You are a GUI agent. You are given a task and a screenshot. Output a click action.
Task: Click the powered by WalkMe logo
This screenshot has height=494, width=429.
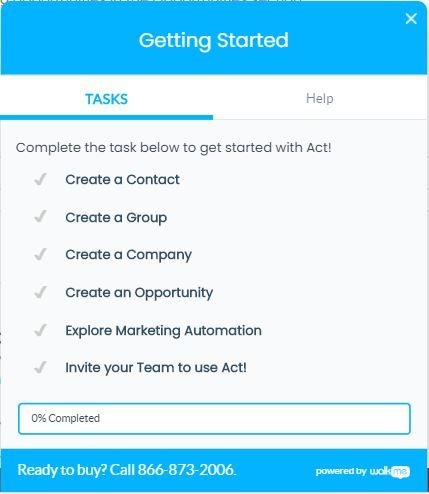pos(363,471)
